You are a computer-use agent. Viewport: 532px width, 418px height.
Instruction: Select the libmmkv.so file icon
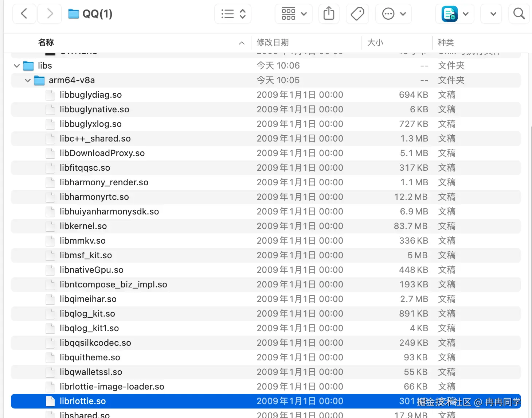point(50,241)
